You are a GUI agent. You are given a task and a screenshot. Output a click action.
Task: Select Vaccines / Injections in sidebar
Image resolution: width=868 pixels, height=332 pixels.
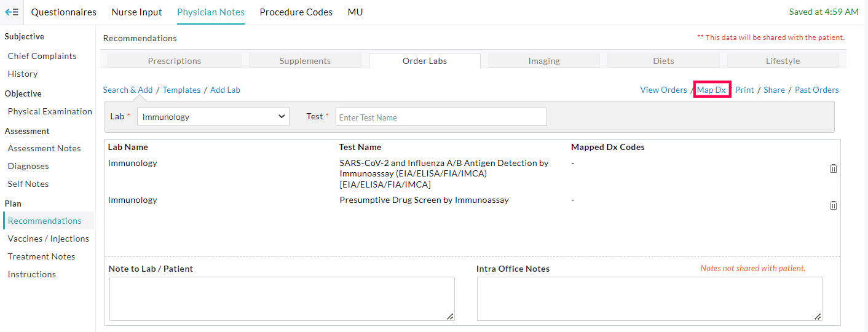(x=49, y=239)
